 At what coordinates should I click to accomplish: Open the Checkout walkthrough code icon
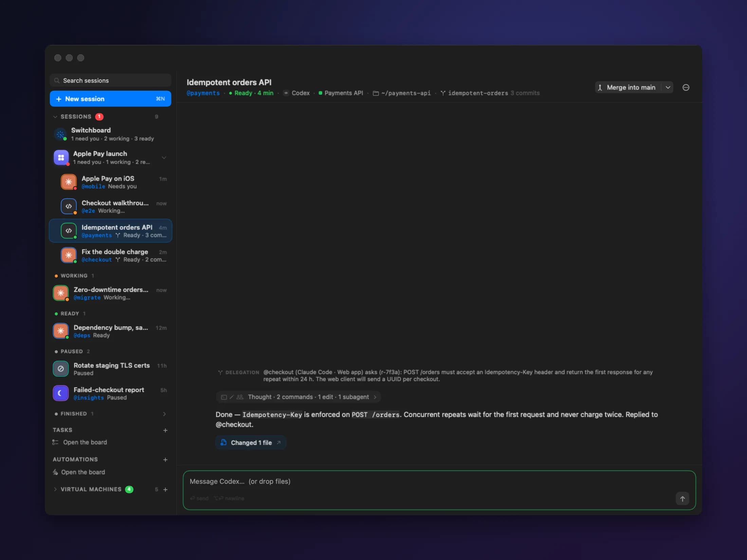point(69,206)
